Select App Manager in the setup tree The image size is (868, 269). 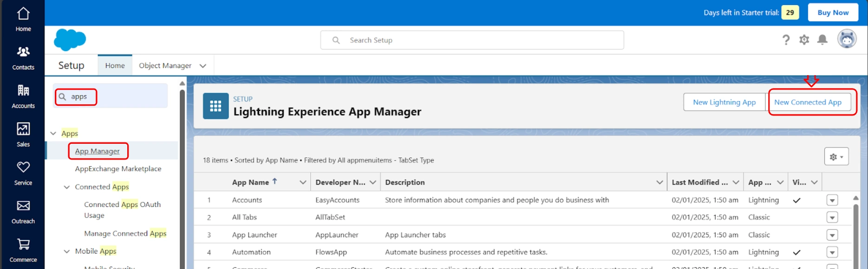click(98, 151)
